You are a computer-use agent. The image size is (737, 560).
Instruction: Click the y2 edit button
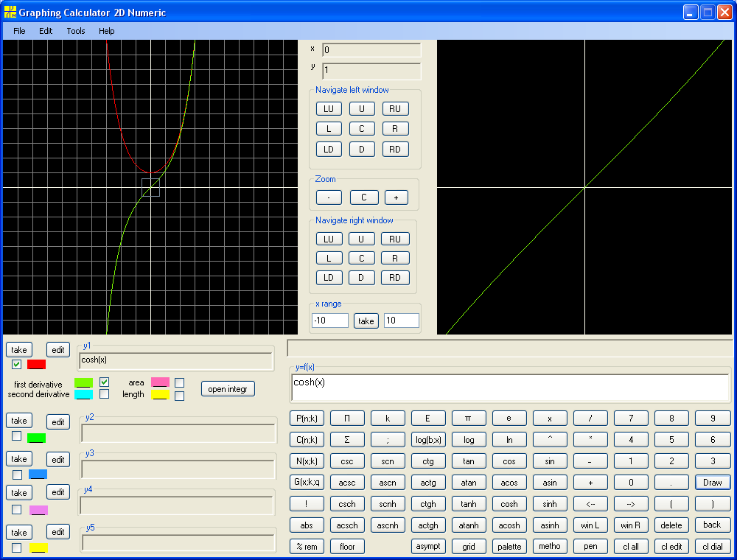58,422
